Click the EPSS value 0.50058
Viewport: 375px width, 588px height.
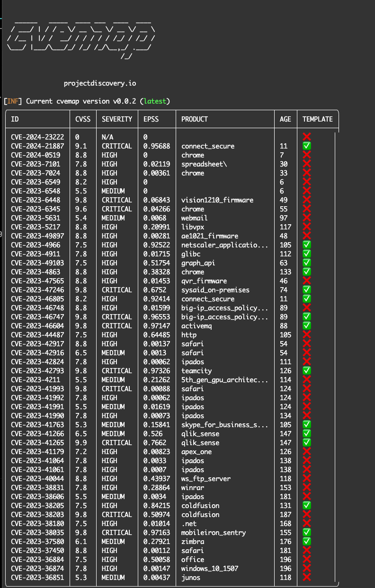pos(157,560)
